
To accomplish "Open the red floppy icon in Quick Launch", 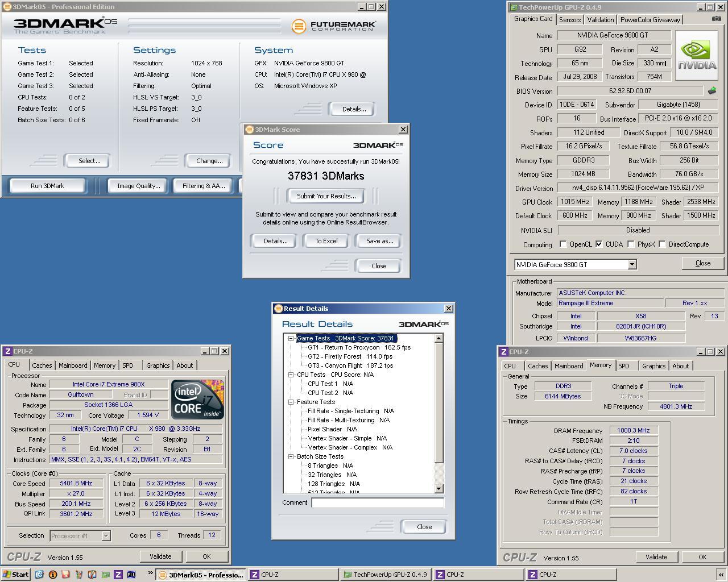I will pyautogui.click(x=65, y=575).
